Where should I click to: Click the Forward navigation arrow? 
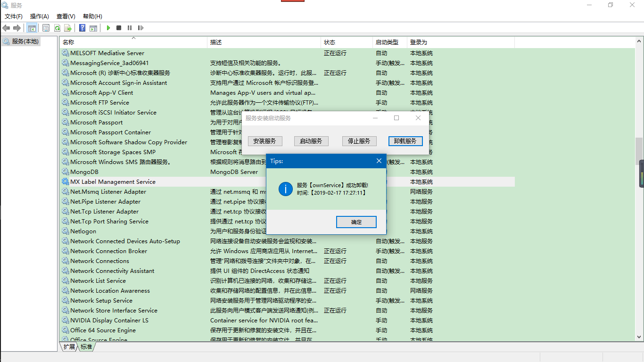point(17,28)
